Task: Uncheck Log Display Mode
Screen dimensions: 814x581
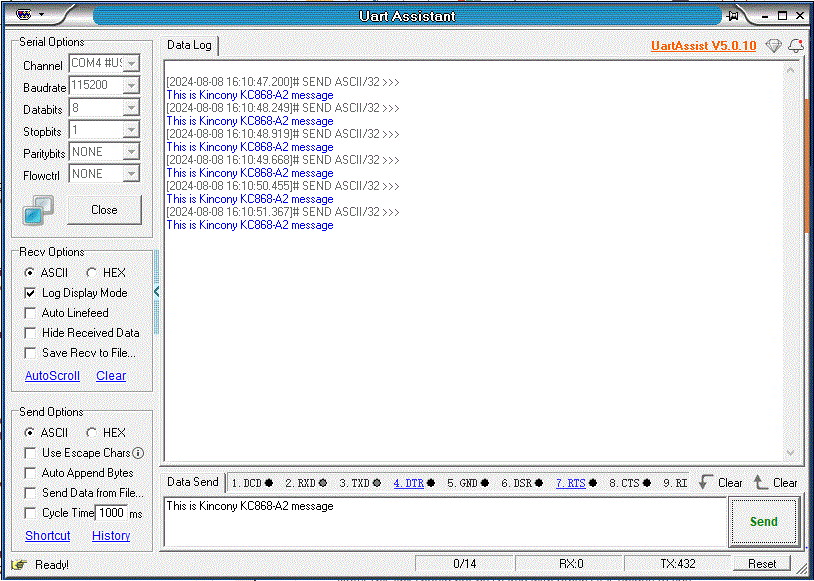Action: tap(30, 293)
